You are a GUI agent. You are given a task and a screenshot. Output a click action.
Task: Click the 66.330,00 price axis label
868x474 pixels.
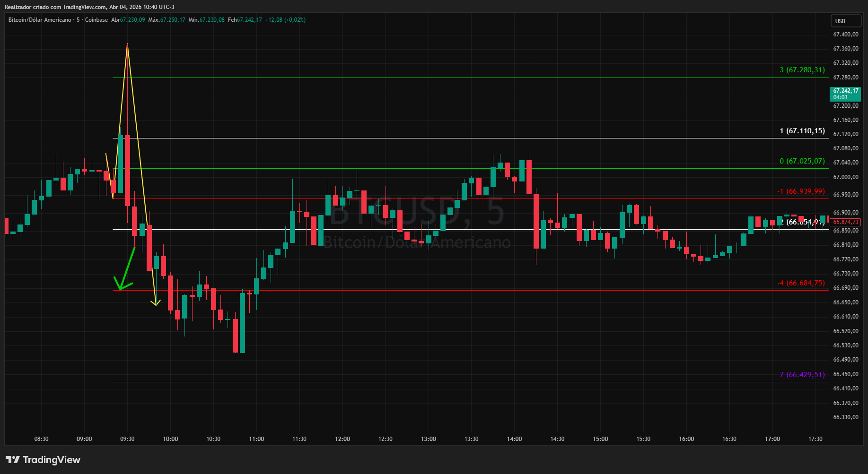846,417
